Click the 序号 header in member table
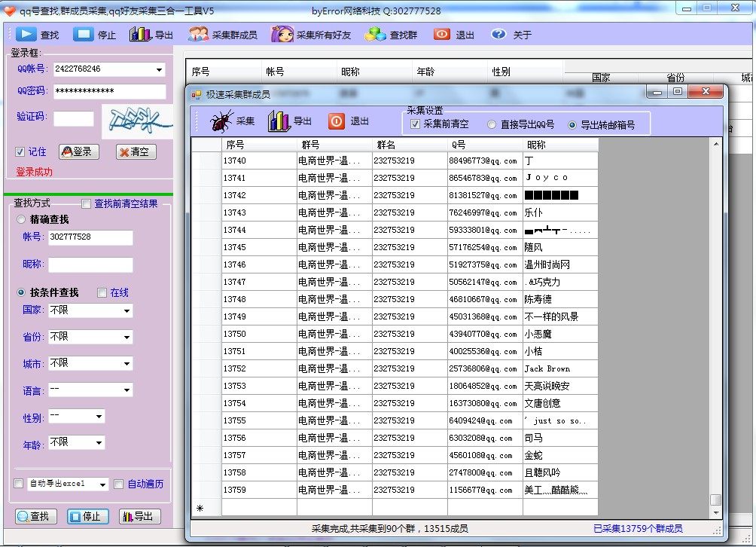 (259, 145)
